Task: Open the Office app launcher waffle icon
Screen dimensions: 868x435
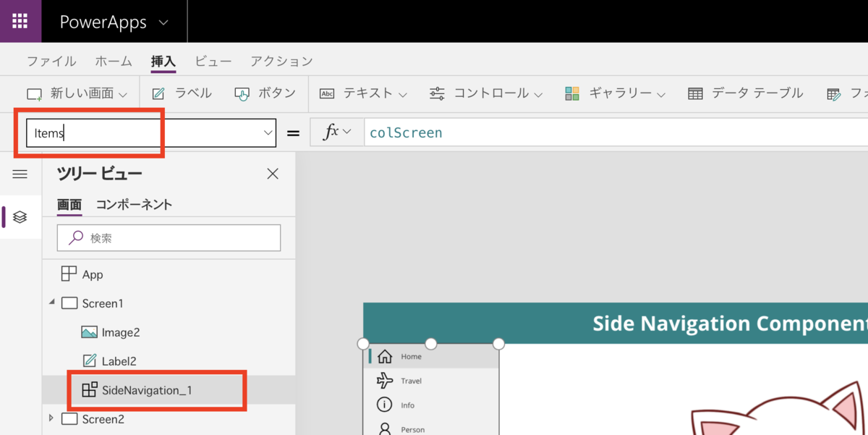Action: pyautogui.click(x=20, y=20)
